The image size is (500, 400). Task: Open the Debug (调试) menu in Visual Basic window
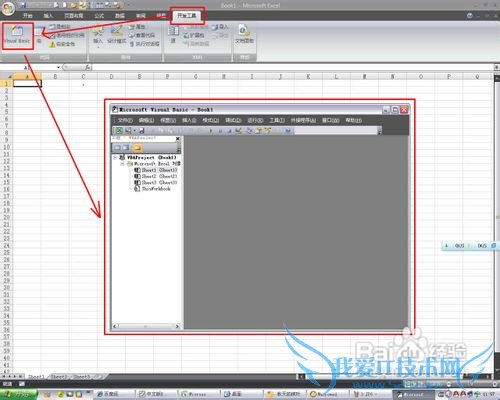point(233,120)
